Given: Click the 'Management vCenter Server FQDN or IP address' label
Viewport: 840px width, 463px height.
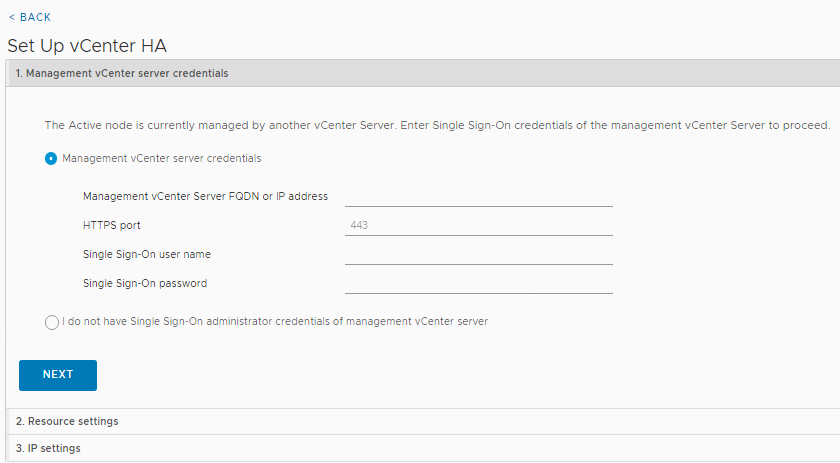Looking at the screenshot, I should [x=205, y=196].
